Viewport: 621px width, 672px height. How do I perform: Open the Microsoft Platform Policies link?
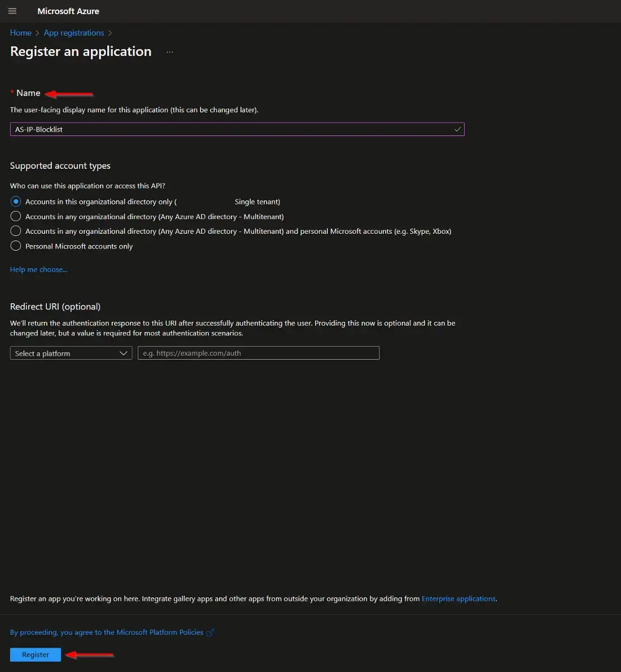[x=107, y=632]
